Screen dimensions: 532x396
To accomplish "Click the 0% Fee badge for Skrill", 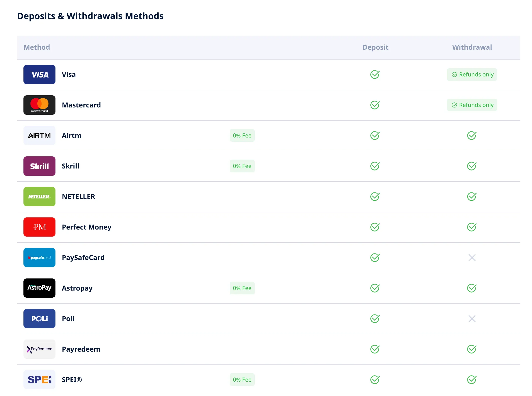I will pyautogui.click(x=242, y=166).
